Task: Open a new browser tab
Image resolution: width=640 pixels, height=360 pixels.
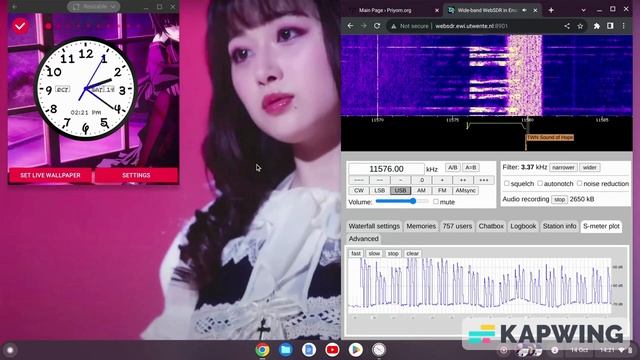Action: click(x=551, y=10)
